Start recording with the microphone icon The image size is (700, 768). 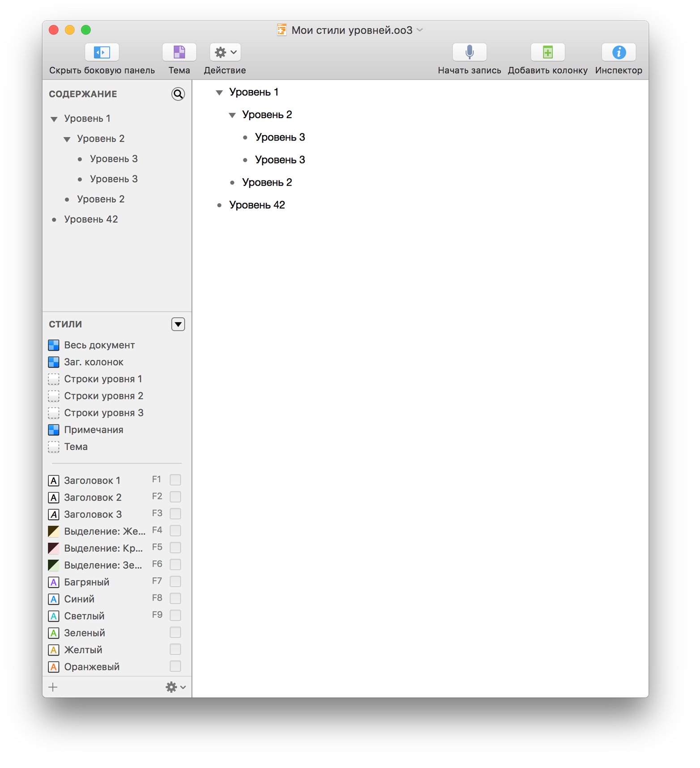click(x=469, y=52)
